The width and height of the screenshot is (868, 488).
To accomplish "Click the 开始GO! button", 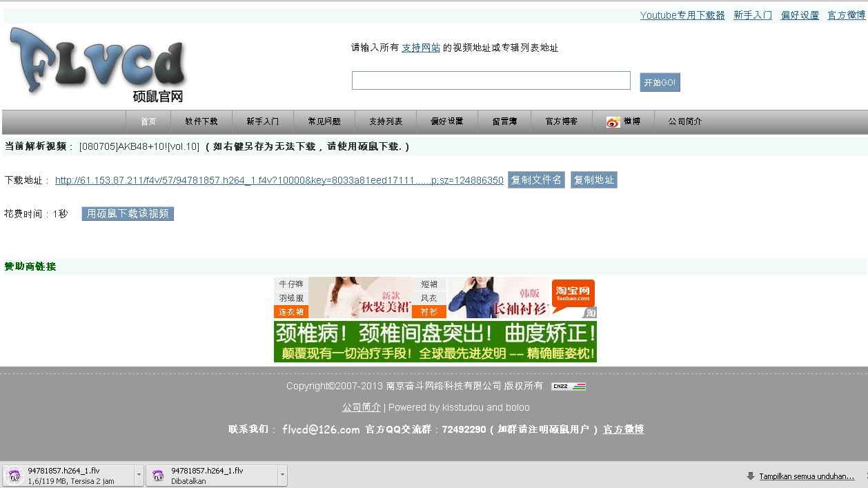I will (660, 82).
